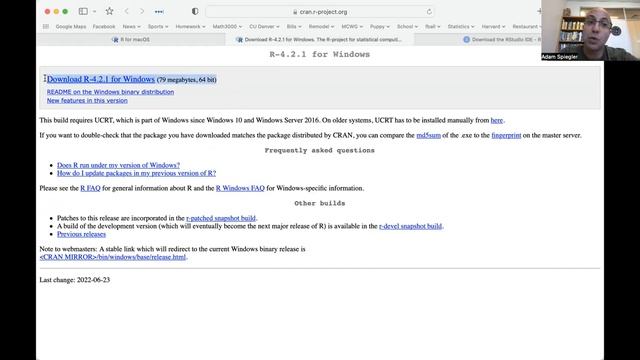Click the star bookmarks icon in toolbar
Viewport: 640px width, 360px height.
(x=109, y=11)
